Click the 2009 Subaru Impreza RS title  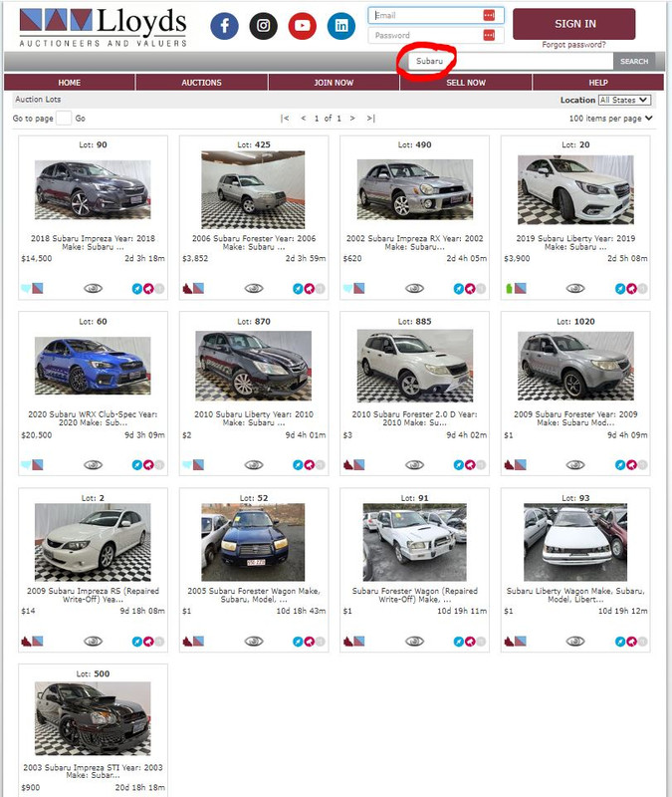tap(93, 595)
